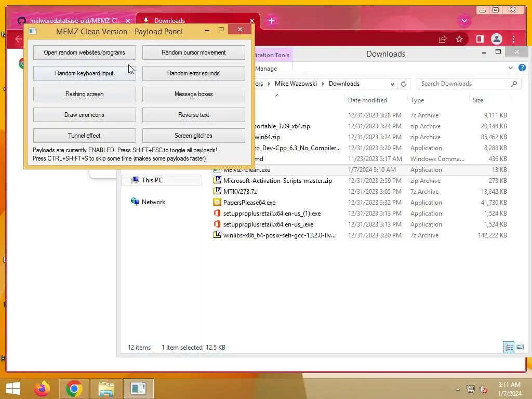This screenshot has width=532, height=399.
Task: Click Screen glitches payload button
Action: [193, 136]
